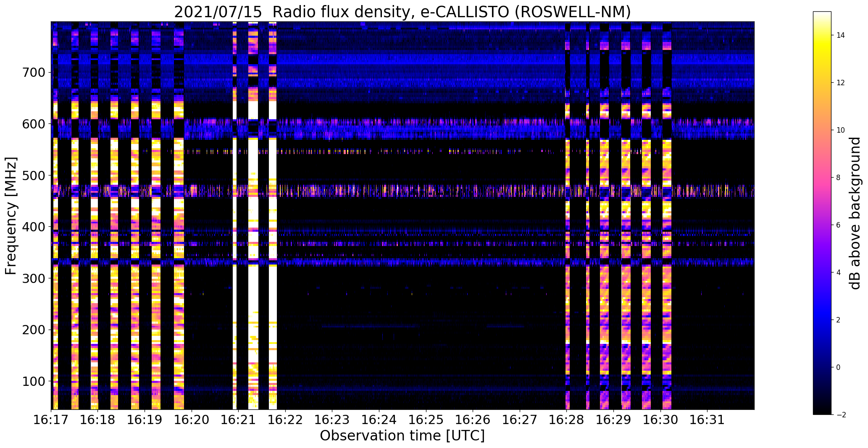Click the 16:26 time tick label
The image size is (868, 448).
(473, 419)
